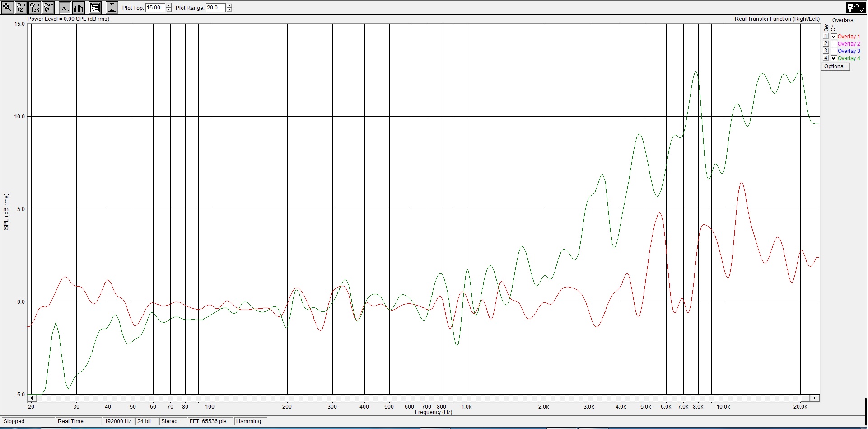Click the 'Overlays' heading text
The image size is (868, 429).
pos(843,20)
